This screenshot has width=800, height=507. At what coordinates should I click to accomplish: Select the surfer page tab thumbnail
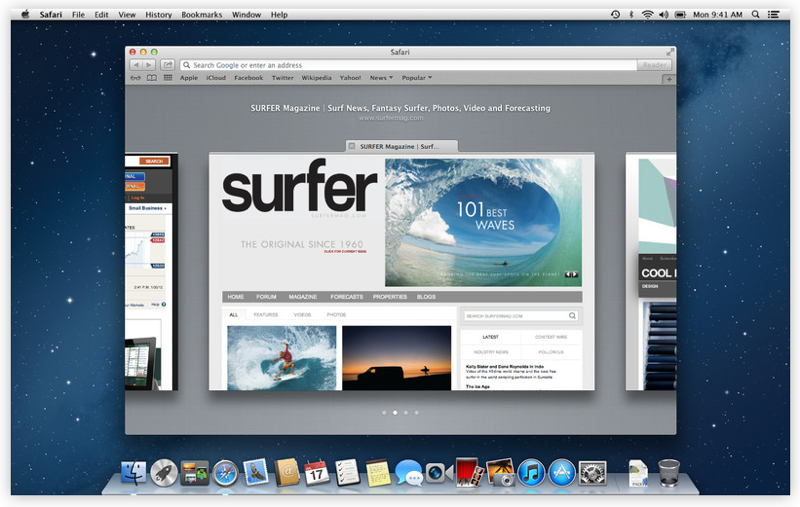402,271
